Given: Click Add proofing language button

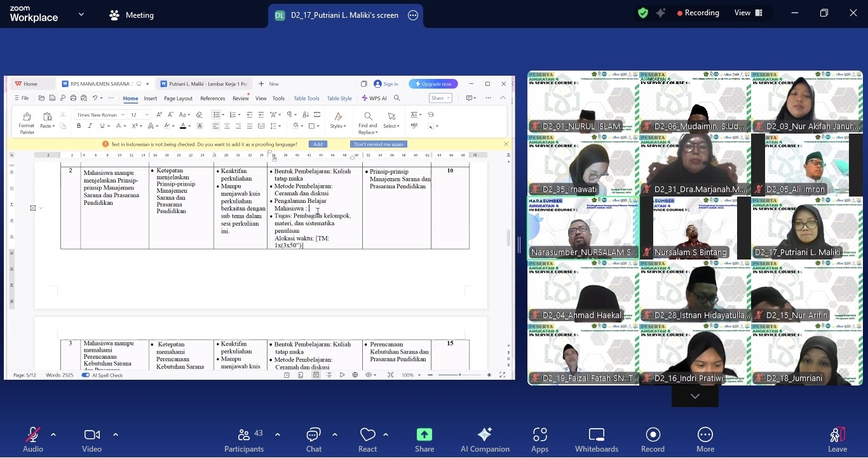Looking at the screenshot, I should point(318,144).
